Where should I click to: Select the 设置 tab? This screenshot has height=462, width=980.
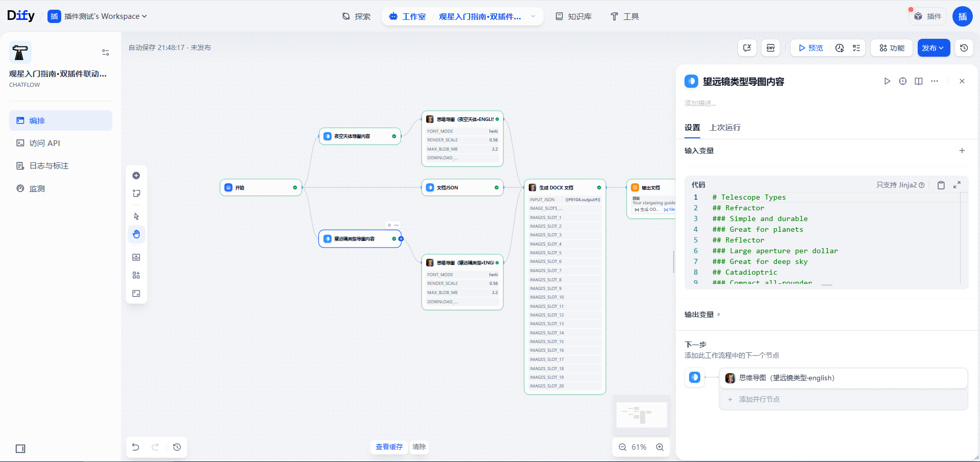[x=692, y=128]
